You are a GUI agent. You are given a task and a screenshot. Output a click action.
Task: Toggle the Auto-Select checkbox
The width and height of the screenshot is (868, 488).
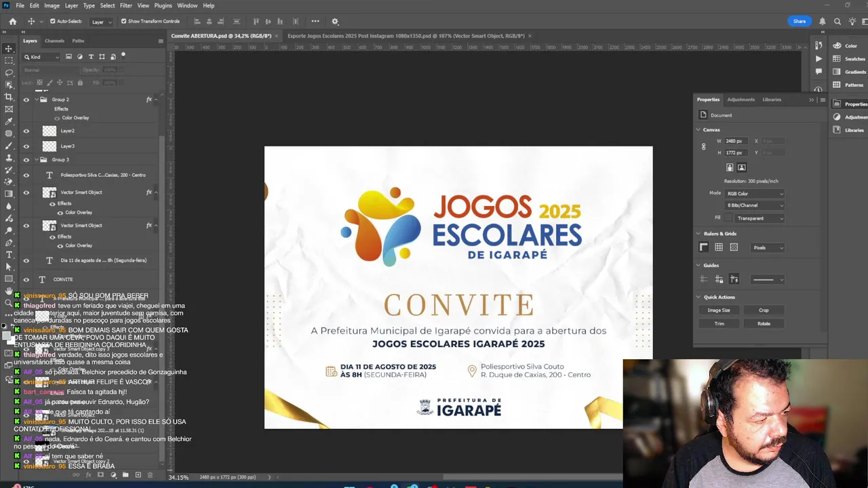click(52, 21)
